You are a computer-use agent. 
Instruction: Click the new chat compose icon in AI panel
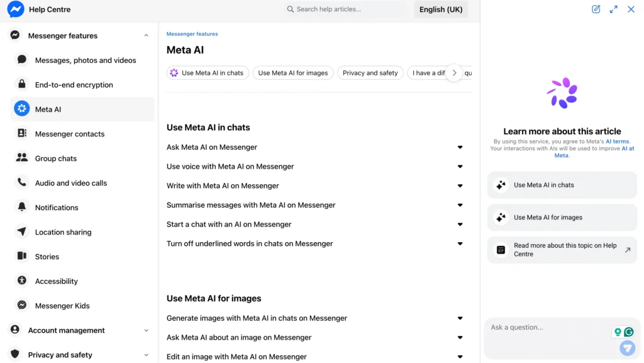tap(596, 9)
